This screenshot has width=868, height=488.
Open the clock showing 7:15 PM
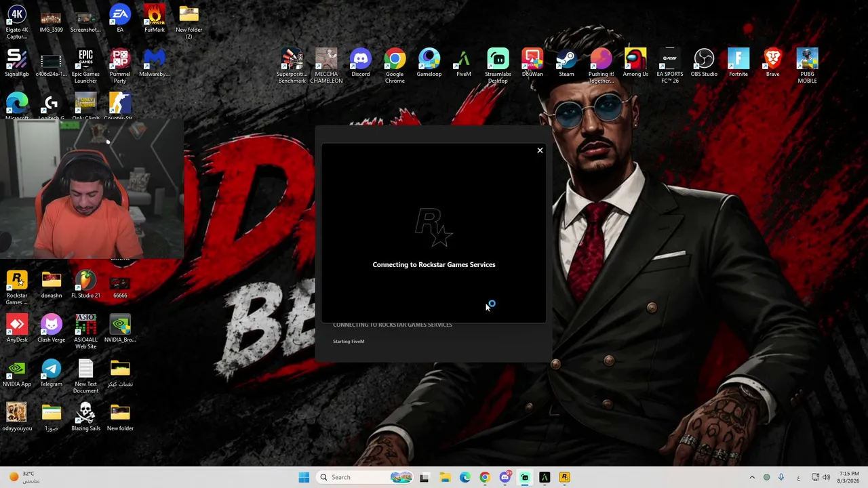tap(849, 477)
